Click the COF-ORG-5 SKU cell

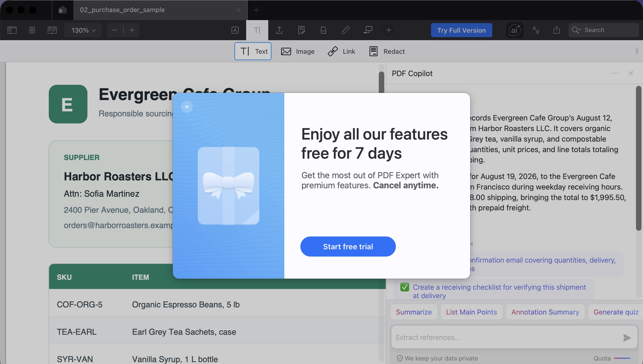(x=80, y=305)
